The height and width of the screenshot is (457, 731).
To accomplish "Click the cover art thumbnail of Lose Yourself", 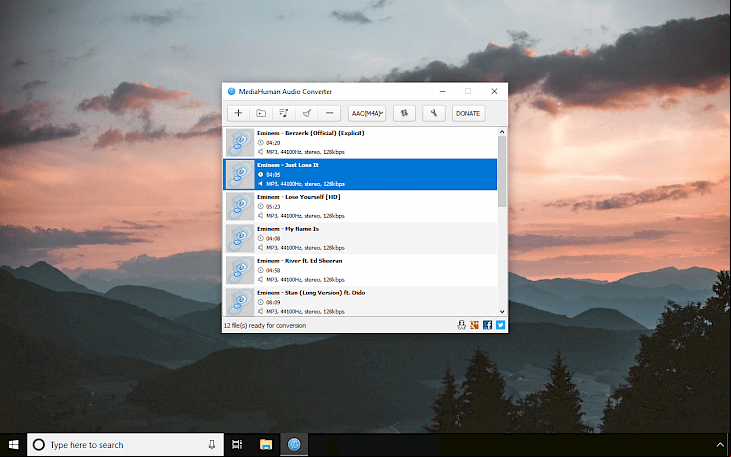I will pyautogui.click(x=240, y=207).
